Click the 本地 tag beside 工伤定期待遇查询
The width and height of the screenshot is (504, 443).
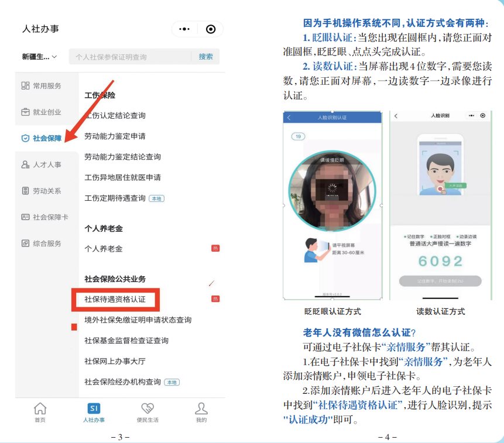(x=156, y=198)
